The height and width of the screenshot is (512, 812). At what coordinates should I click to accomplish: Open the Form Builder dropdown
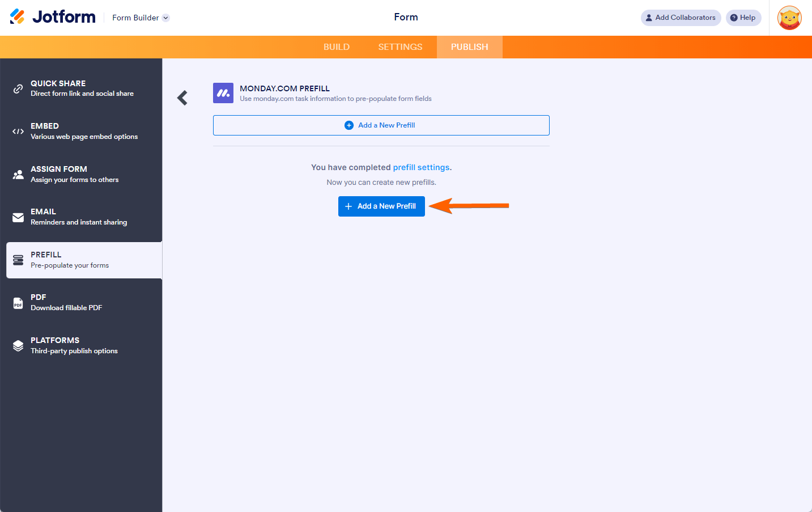141,18
